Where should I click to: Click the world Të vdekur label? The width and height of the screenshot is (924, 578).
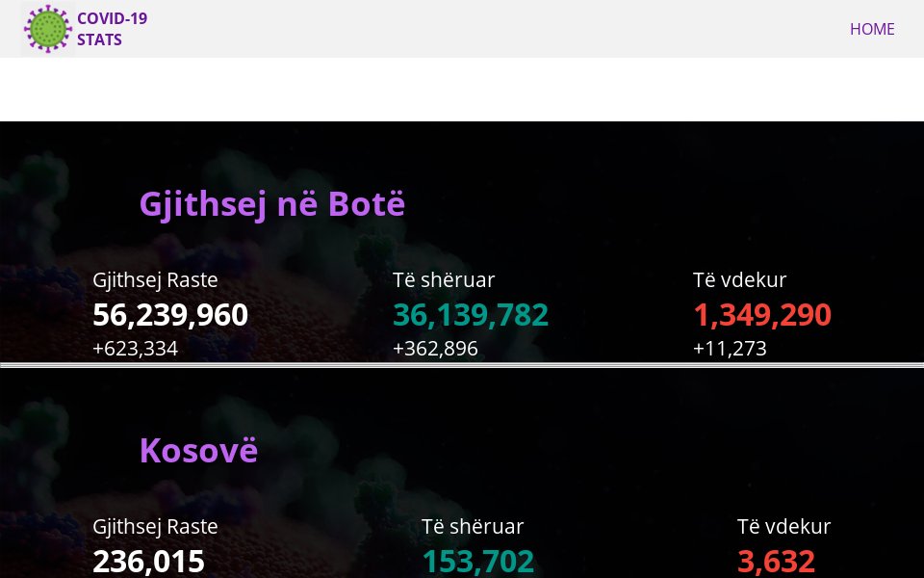pos(739,280)
